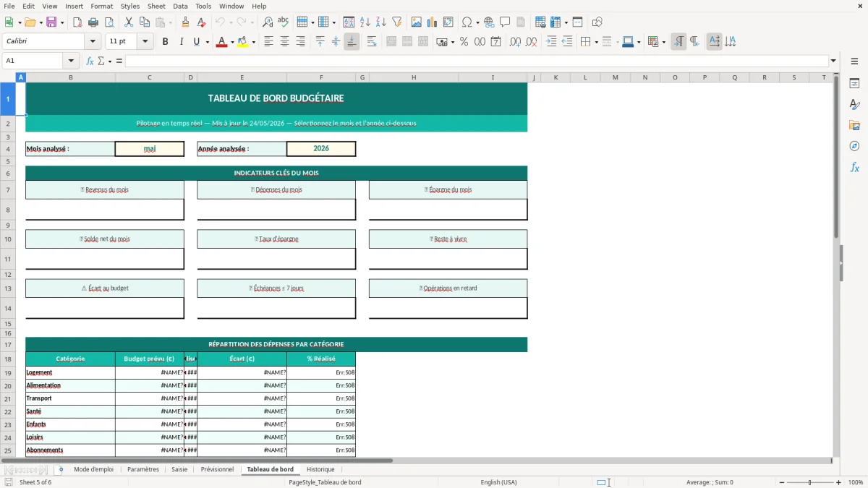Image resolution: width=868 pixels, height=488 pixels.
Task: Insert a chart
Action: coord(433,22)
